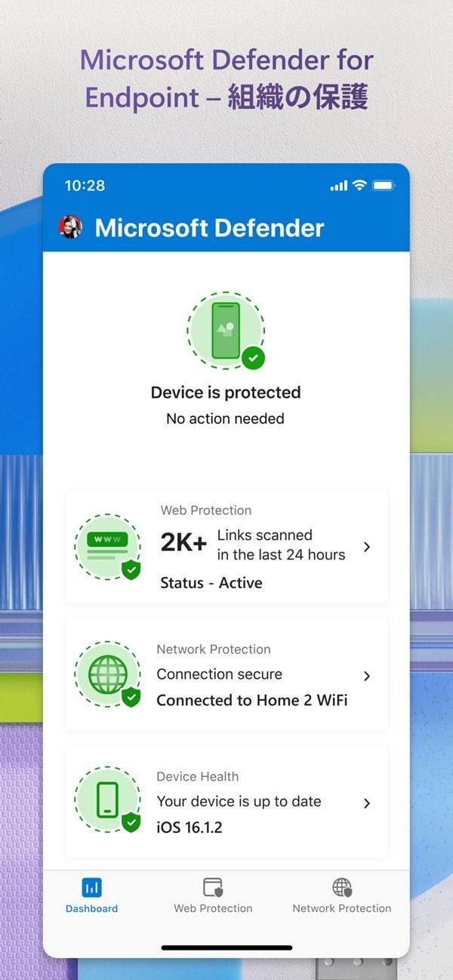Tap the battery status icon
453x980 pixels.
[383, 186]
